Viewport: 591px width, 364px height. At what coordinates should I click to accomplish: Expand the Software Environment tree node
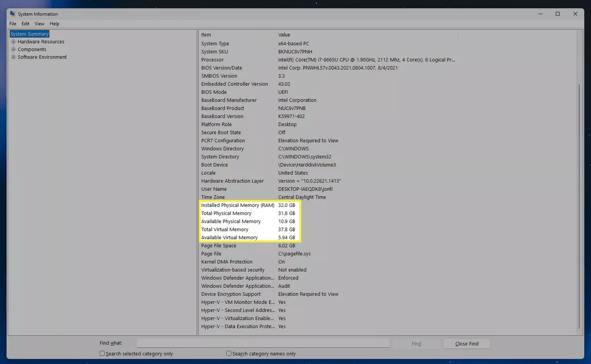point(14,57)
